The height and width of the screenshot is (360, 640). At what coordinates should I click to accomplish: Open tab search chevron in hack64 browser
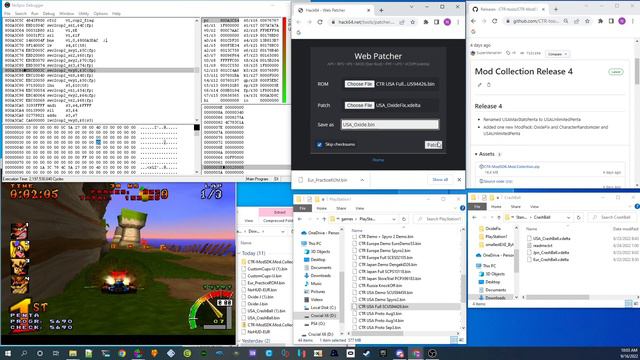411,7
